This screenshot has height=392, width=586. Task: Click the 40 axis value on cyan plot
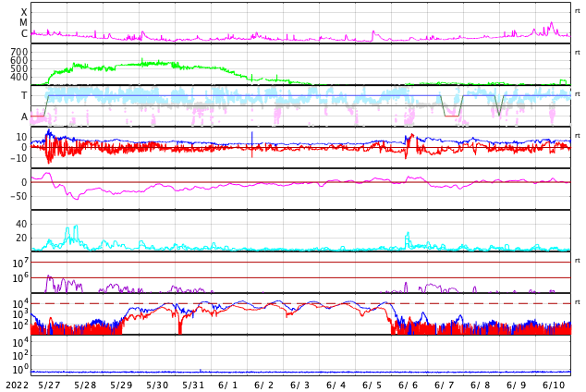point(21,224)
